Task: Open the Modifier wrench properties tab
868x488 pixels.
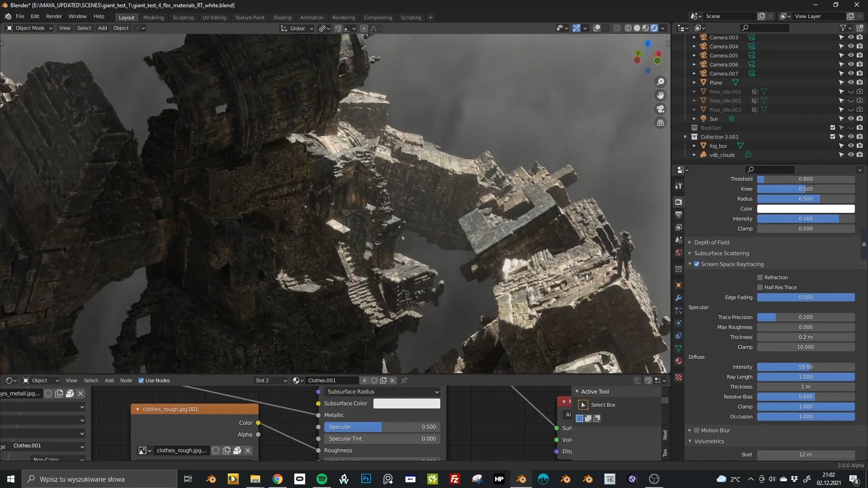Action: click(679, 298)
